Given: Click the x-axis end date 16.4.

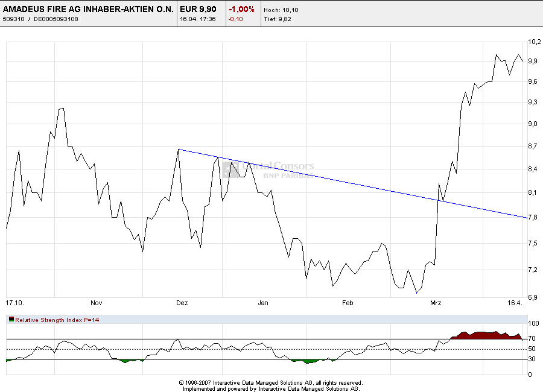Looking at the screenshot, I should click(x=515, y=303).
